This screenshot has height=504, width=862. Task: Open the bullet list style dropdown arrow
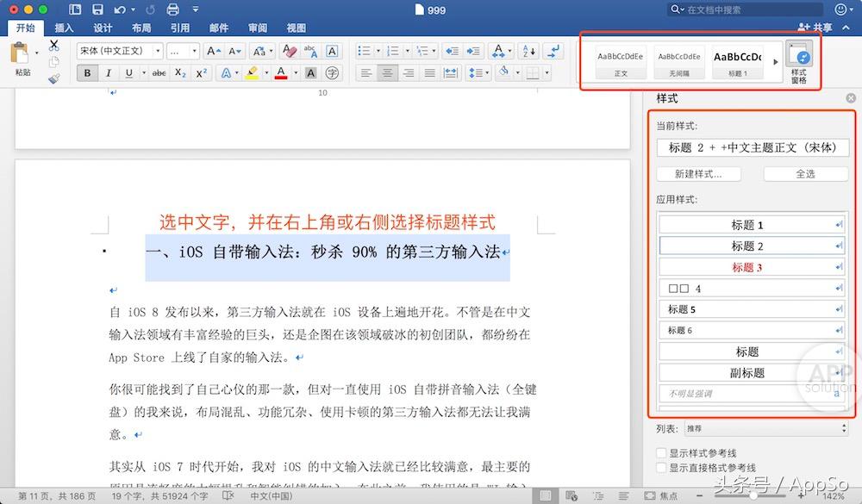(378, 51)
